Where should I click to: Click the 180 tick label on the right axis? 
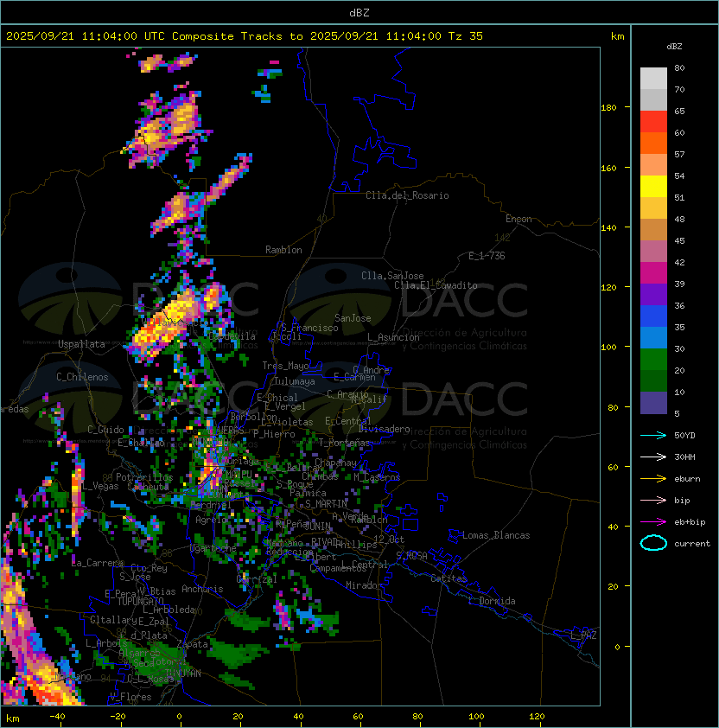608,108
